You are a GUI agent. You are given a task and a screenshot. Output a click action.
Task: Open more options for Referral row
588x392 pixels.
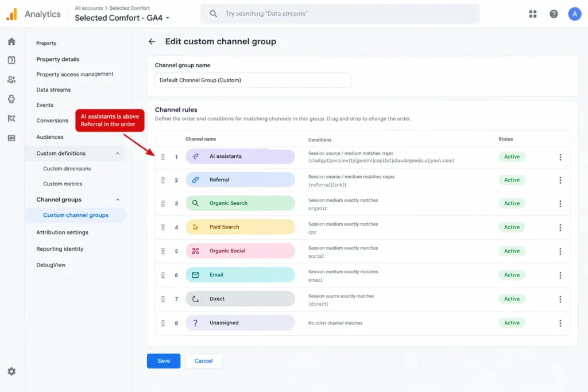pos(560,180)
